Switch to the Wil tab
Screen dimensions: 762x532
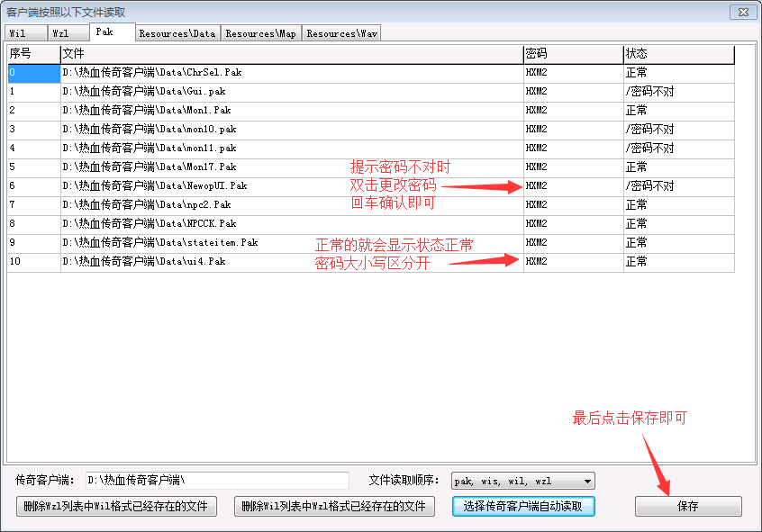coord(17,33)
